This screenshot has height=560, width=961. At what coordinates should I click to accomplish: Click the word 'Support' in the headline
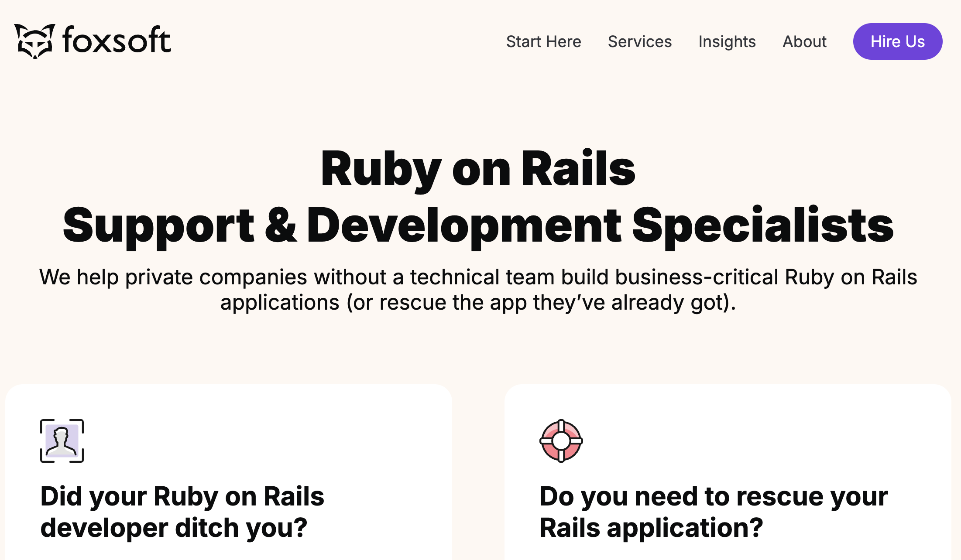tap(158, 226)
